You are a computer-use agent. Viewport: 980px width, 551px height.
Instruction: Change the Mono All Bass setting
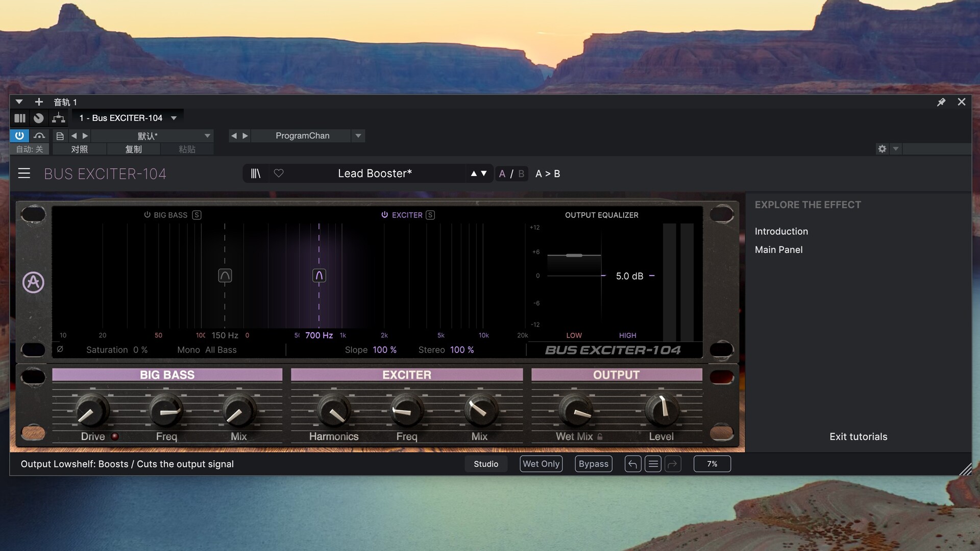pyautogui.click(x=221, y=349)
